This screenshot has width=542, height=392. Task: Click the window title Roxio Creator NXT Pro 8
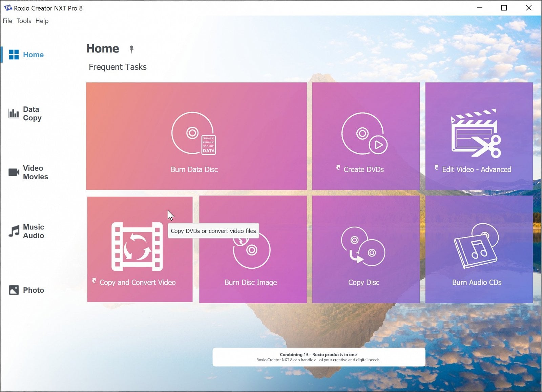[x=48, y=8]
